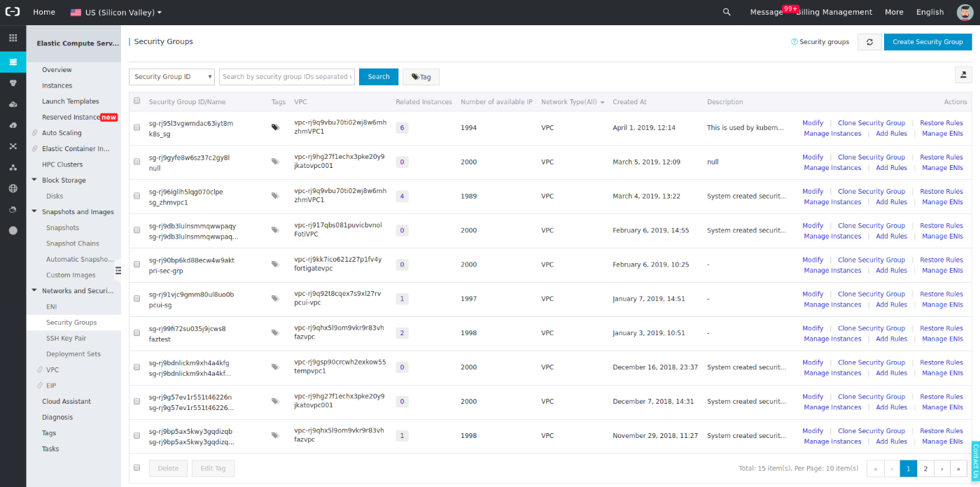Image resolution: width=980 pixels, height=487 pixels.
Task: Click the Alibaba Cloud logo
Action: click(x=13, y=11)
